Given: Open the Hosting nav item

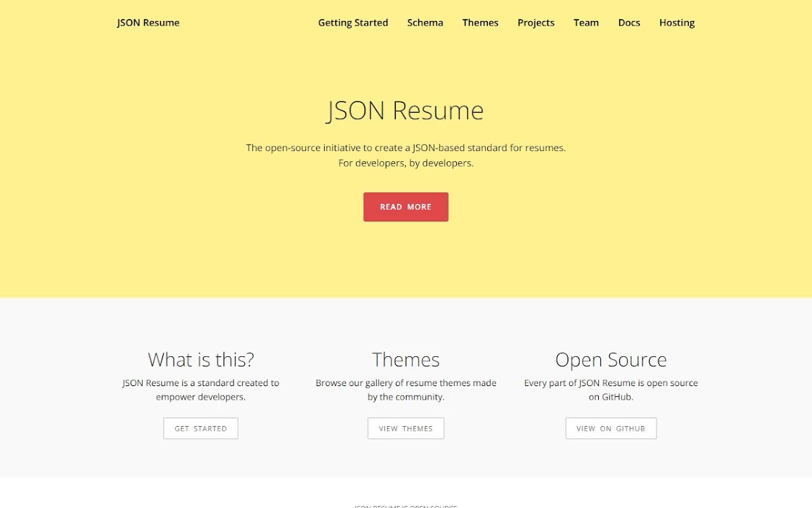Looking at the screenshot, I should [x=677, y=22].
